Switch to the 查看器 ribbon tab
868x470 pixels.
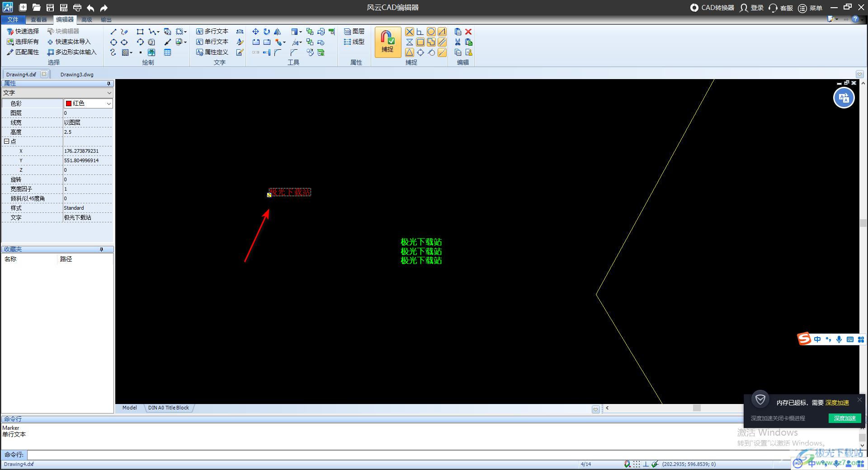tap(39, 19)
